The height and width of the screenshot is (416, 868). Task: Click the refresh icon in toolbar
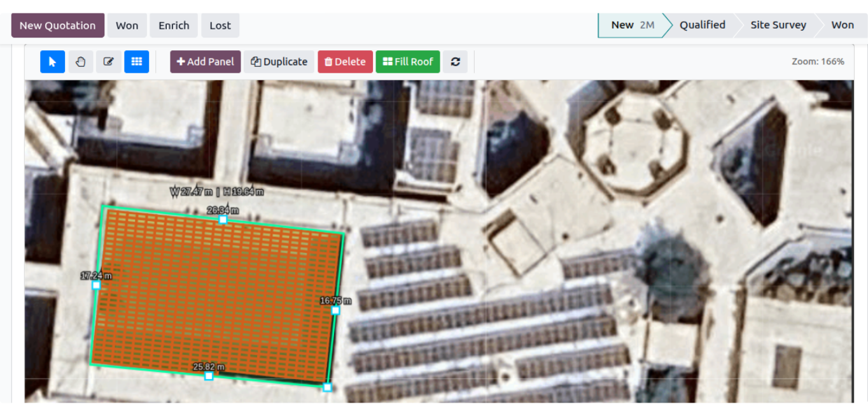[455, 62]
